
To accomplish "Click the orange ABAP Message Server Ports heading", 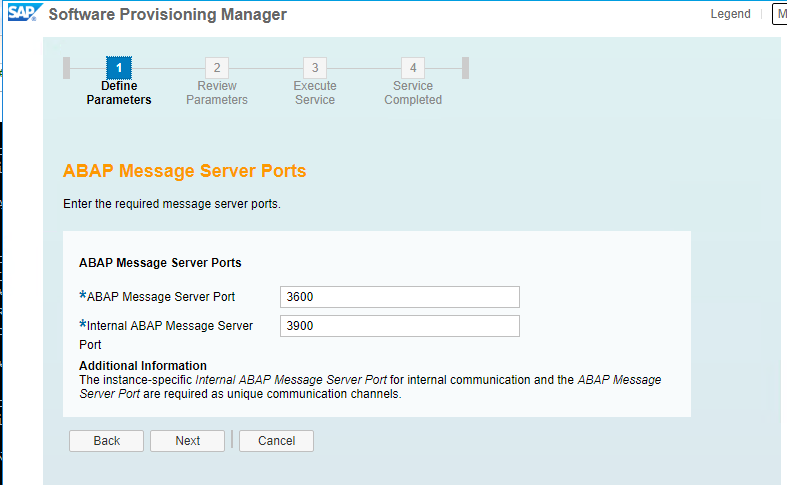I will tap(184, 171).
